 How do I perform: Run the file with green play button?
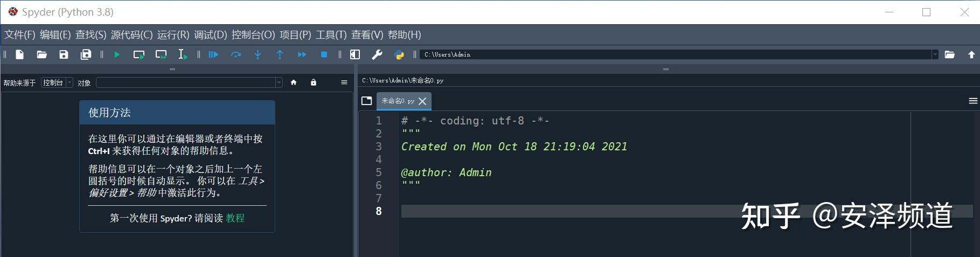117,54
